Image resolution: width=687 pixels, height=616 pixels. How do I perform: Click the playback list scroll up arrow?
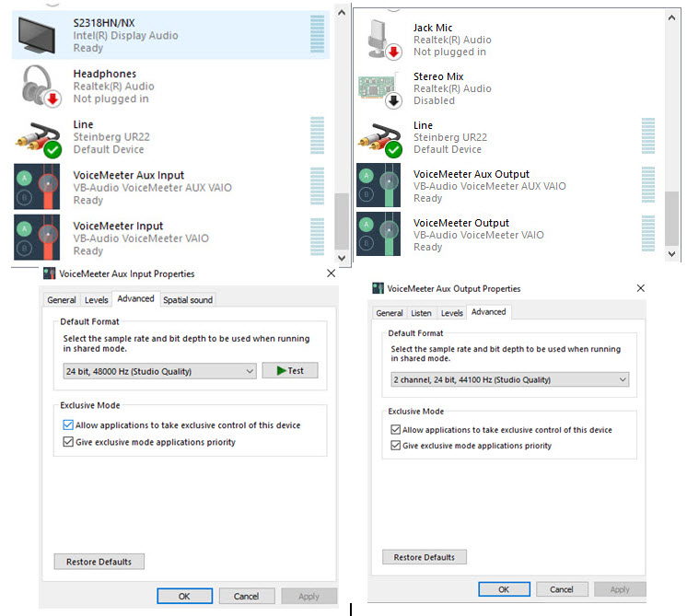click(x=342, y=13)
